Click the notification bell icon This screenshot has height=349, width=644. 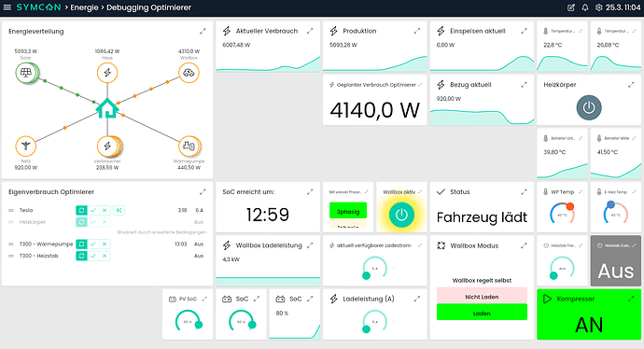pyautogui.click(x=585, y=7)
